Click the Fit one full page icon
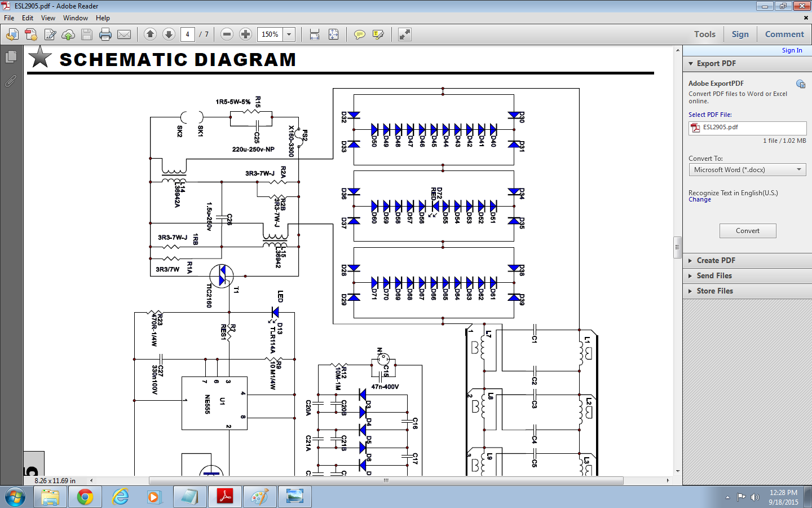Image resolution: width=812 pixels, height=508 pixels. click(x=333, y=34)
